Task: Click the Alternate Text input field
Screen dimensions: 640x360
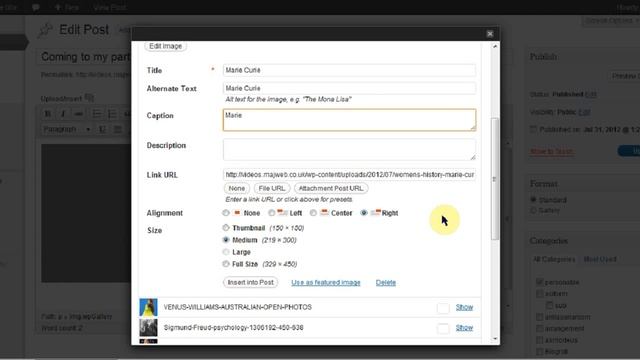Action: [349, 88]
